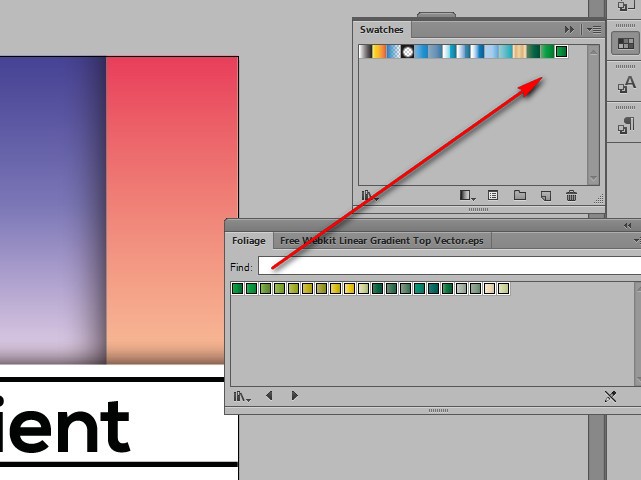Delete swatch with the trash icon
641x480 pixels.
(572, 196)
